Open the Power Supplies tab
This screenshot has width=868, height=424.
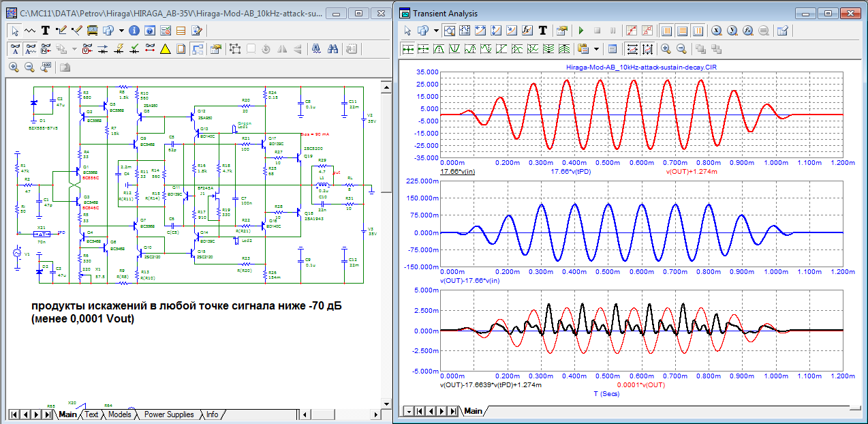(x=168, y=414)
